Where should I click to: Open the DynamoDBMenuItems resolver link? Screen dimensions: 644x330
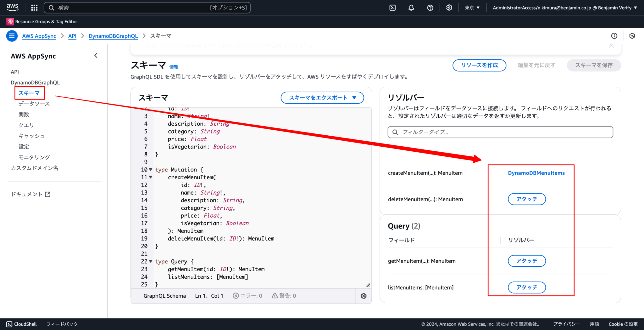click(x=536, y=173)
